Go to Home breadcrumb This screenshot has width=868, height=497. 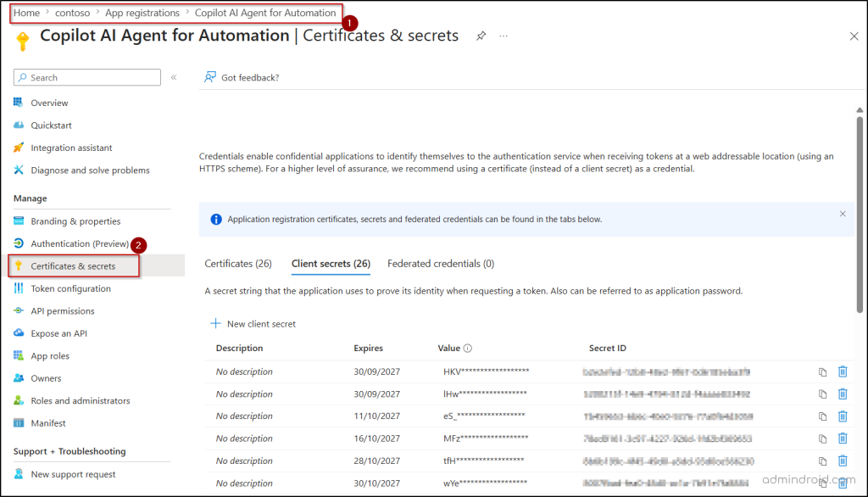(x=26, y=13)
